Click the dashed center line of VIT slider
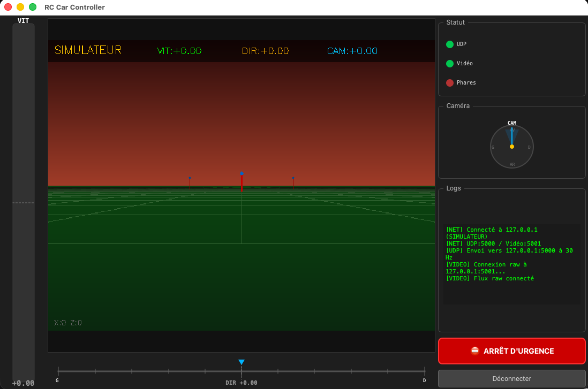Image resolution: width=588 pixels, height=389 pixels. pos(24,203)
